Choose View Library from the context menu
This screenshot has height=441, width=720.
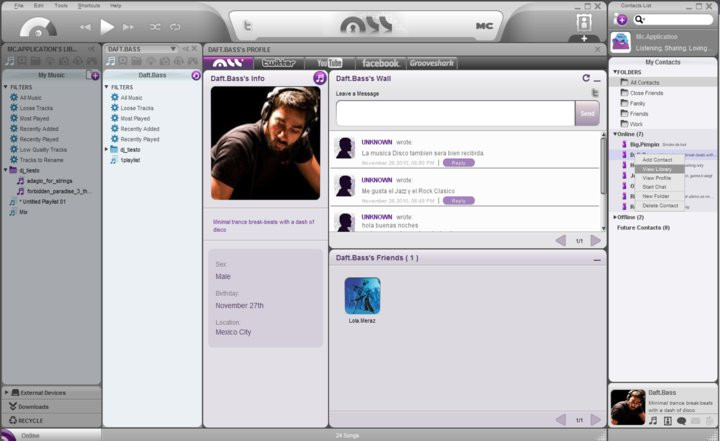(x=660, y=169)
